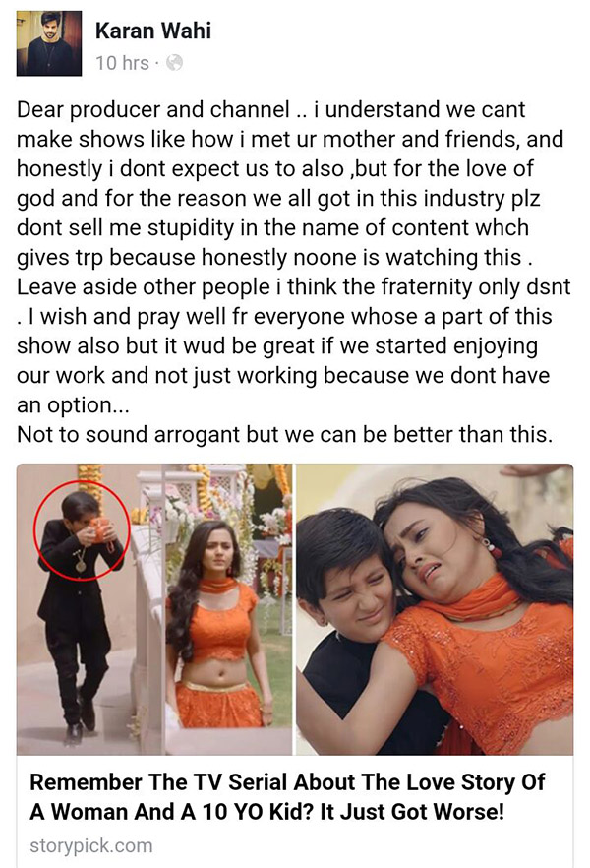Open Karan Wahi's profile picture
590x868 pixels.
tap(49, 43)
